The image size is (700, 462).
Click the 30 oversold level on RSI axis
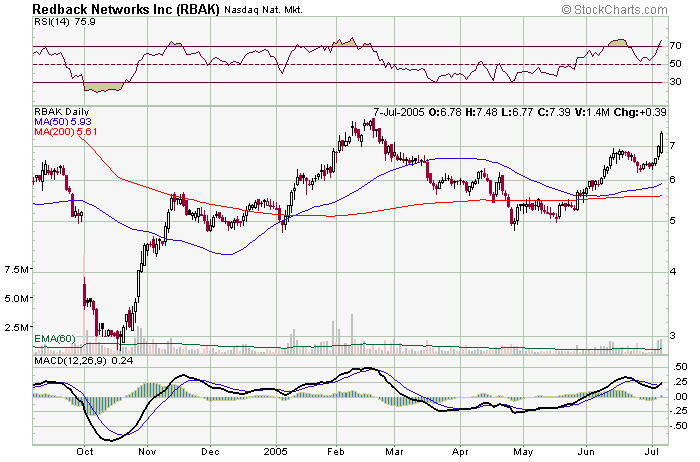(x=676, y=83)
